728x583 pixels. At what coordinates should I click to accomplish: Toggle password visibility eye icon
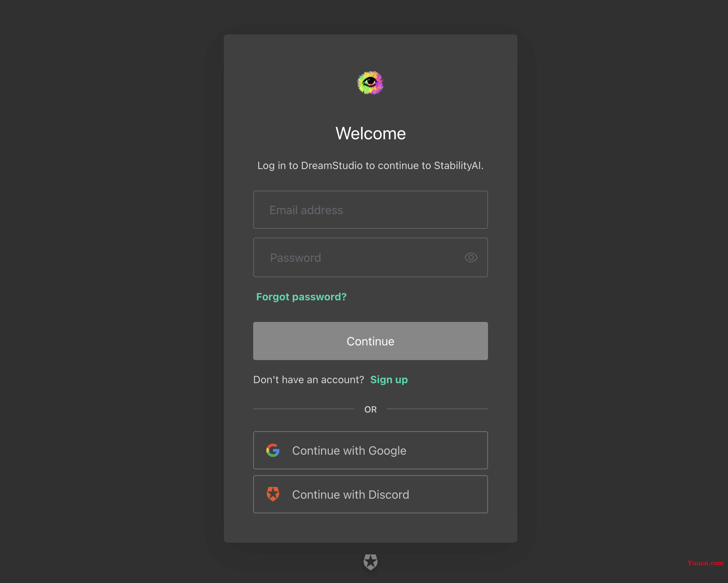471,258
